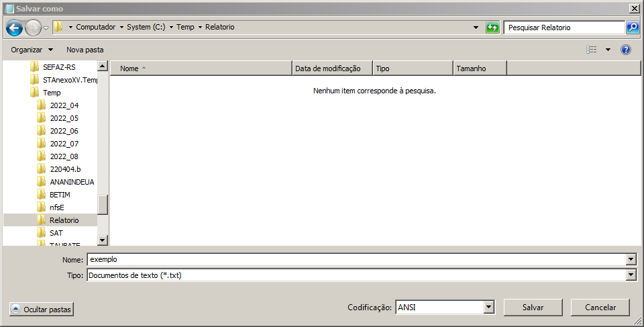Click the Cancelar button
This screenshot has height=327, width=644.
[600, 308]
